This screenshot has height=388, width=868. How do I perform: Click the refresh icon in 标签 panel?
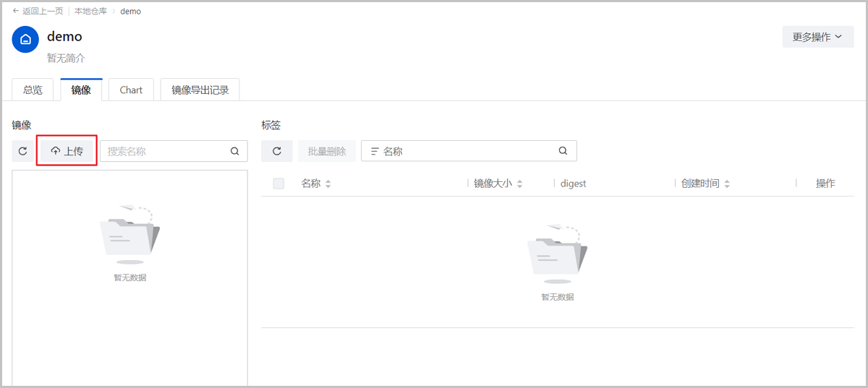276,151
